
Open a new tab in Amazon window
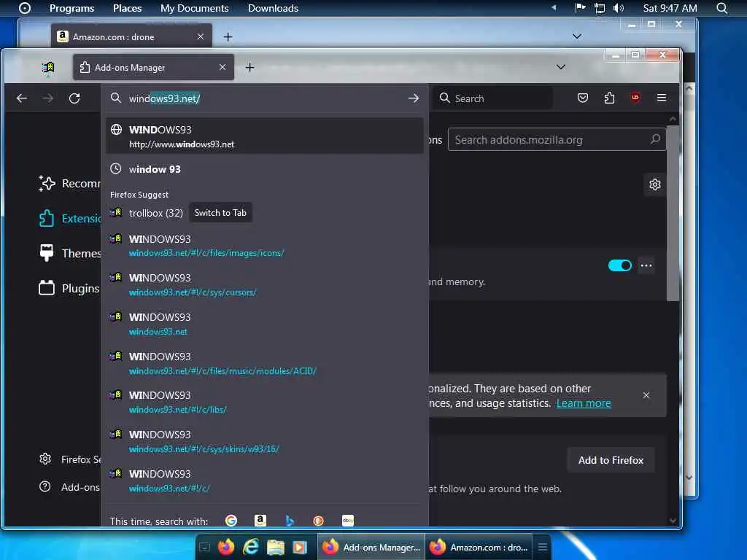pos(228,36)
